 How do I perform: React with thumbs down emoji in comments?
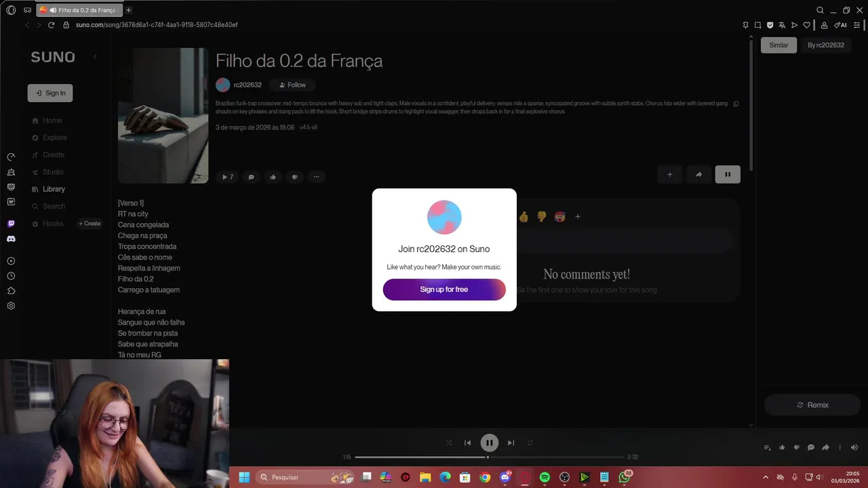(541, 217)
